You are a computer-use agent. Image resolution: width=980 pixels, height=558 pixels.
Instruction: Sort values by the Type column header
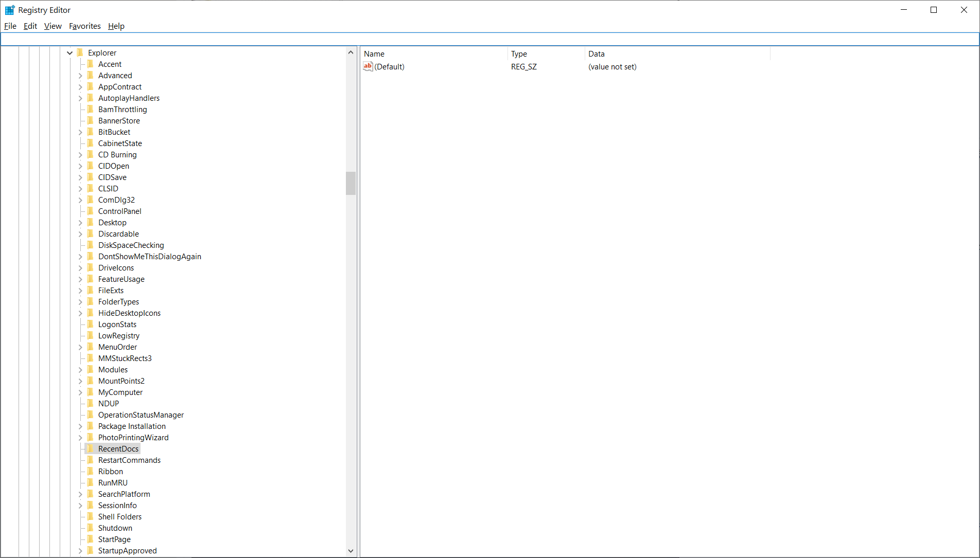[x=546, y=53]
